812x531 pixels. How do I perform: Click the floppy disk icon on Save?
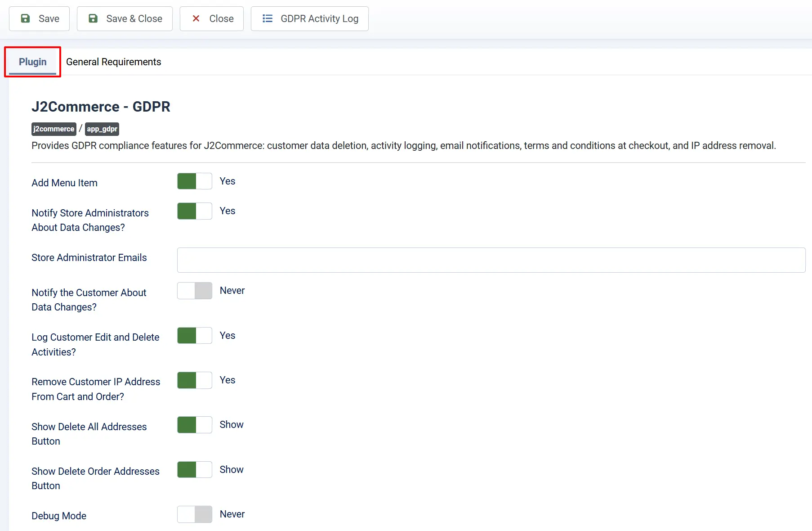pyautogui.click(x=26, y=18)
